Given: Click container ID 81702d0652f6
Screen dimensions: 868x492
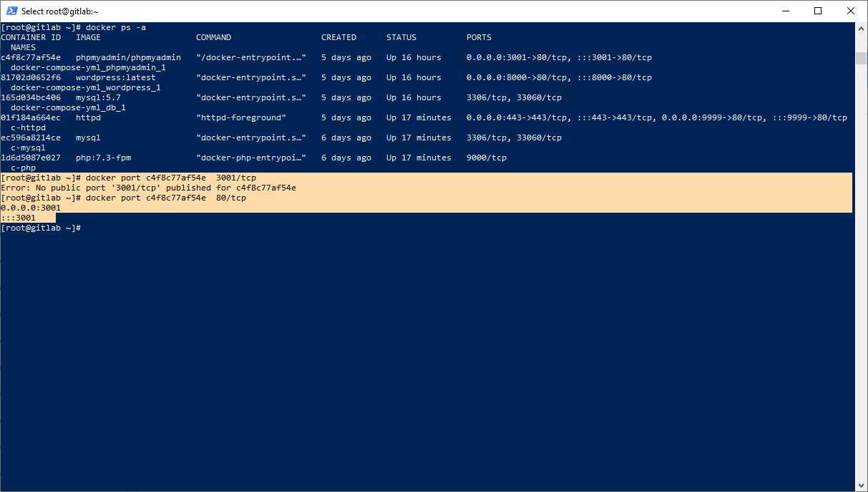Looking at the screenshot, I should pyautogui.click(x=31, y=77).
